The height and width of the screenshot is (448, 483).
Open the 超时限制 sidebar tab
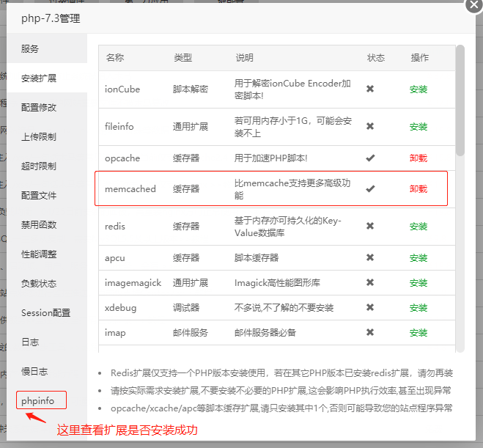tap(47, 166)
